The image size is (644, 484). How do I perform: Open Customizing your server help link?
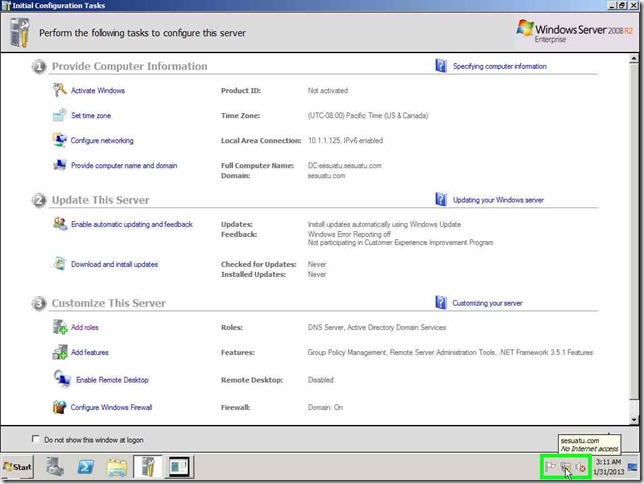click(488, 303)
